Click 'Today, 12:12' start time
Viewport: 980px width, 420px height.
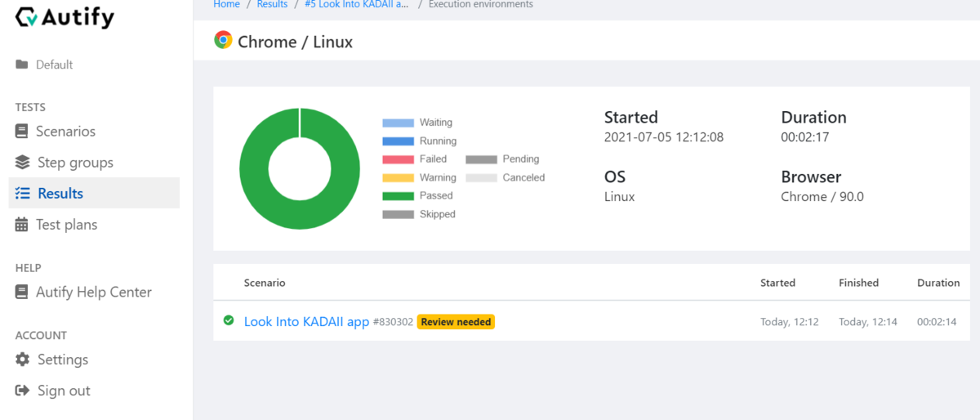[x=790, y=322]
